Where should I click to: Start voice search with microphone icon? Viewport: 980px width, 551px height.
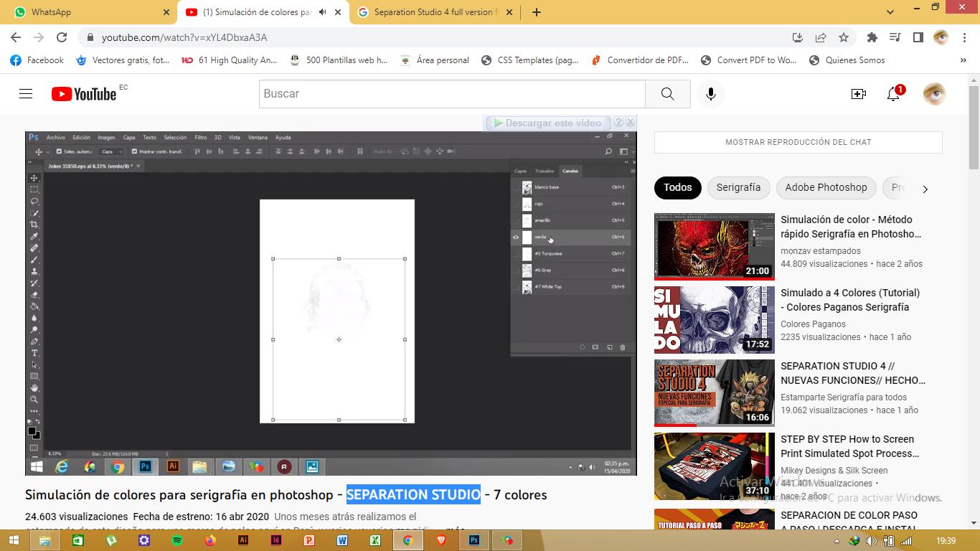click(x=710, y=94)
